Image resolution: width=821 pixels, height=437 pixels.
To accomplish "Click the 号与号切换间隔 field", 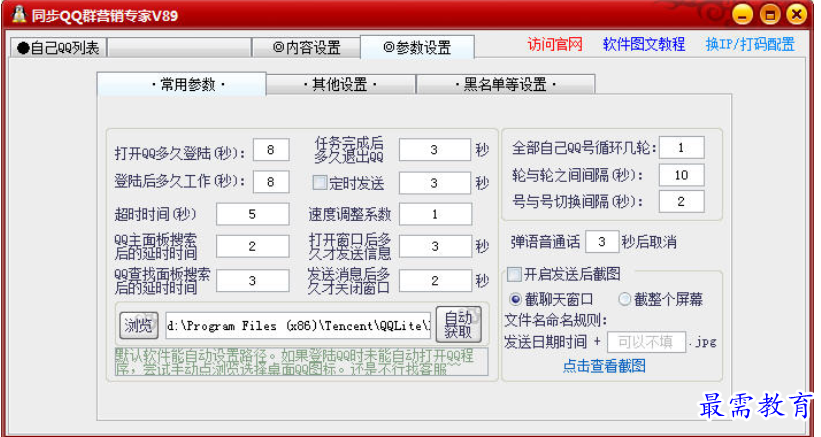I will click(x=681, y=201).
